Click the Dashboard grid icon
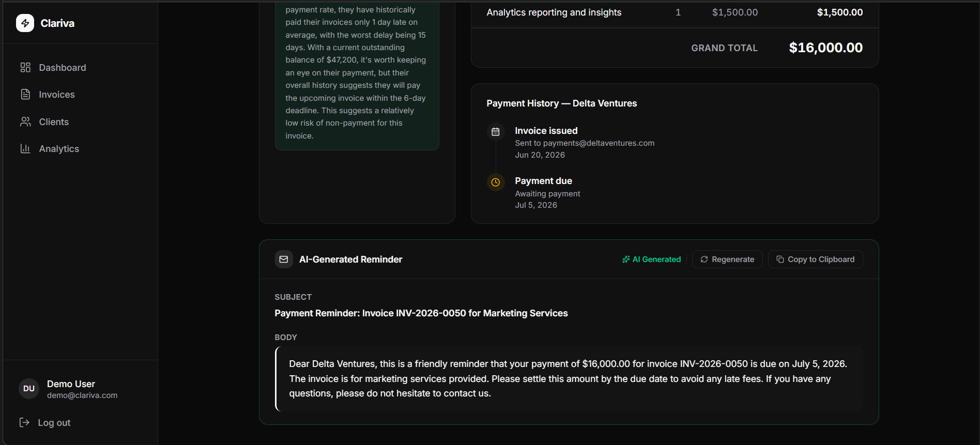The width and height of the screenshot is (980, 445). click(x=25, y=68)
